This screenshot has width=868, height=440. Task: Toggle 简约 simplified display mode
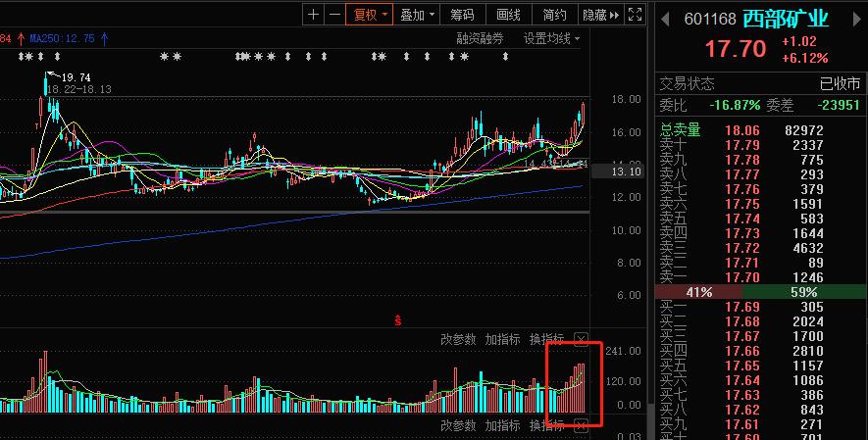click(554, 15)
